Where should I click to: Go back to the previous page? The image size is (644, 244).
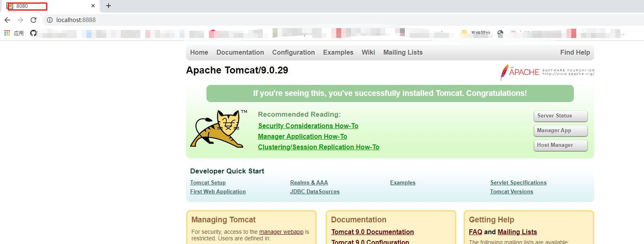[7, 20]
